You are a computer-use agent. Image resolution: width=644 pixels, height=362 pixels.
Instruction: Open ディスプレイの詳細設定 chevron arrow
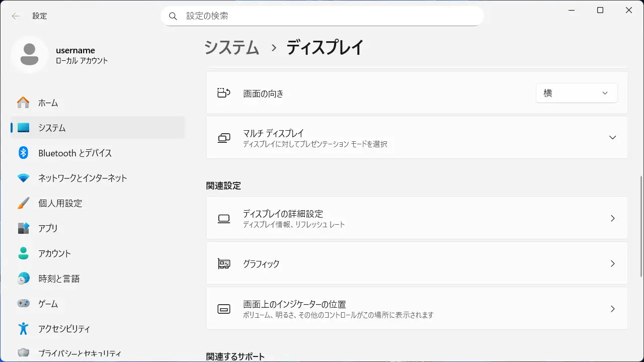[612, 218]
